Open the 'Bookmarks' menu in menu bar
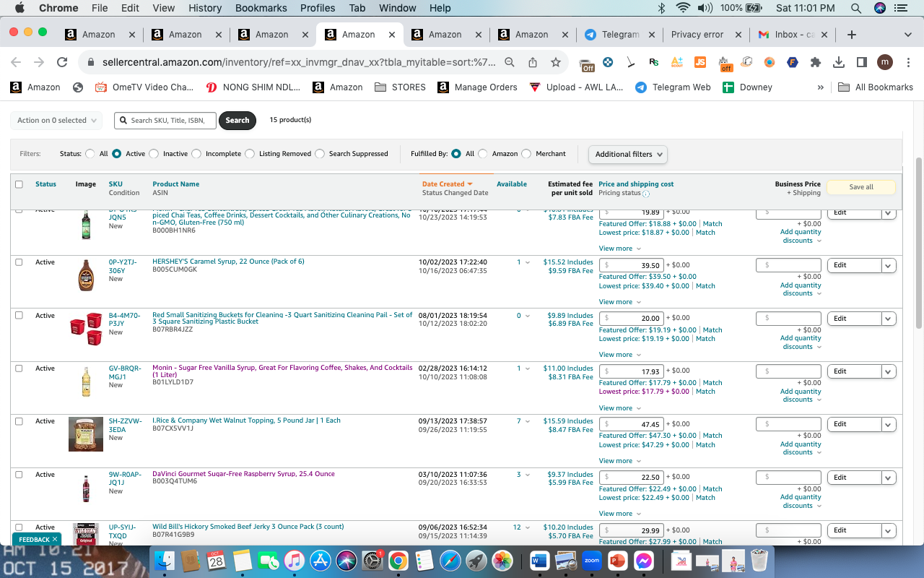924x578 pixels. click(x=261, y=8)
